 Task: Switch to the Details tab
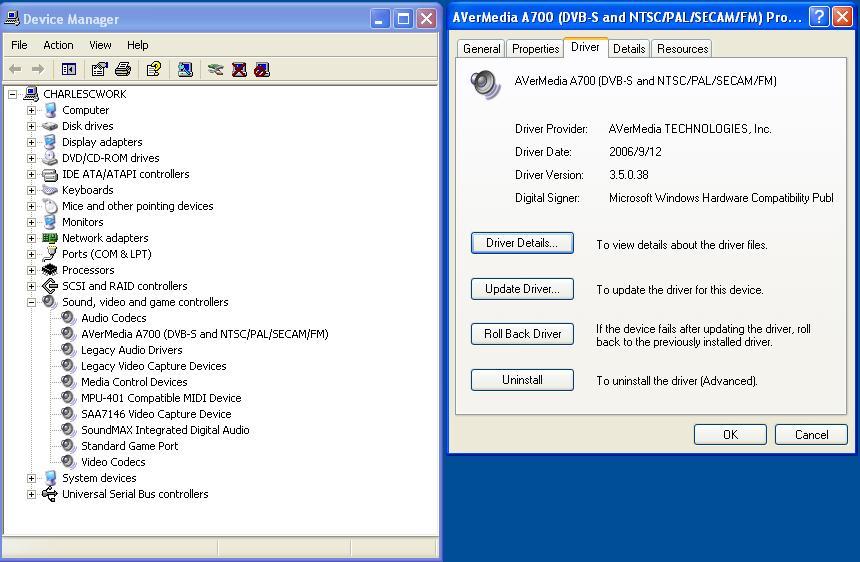coord(629,49)
